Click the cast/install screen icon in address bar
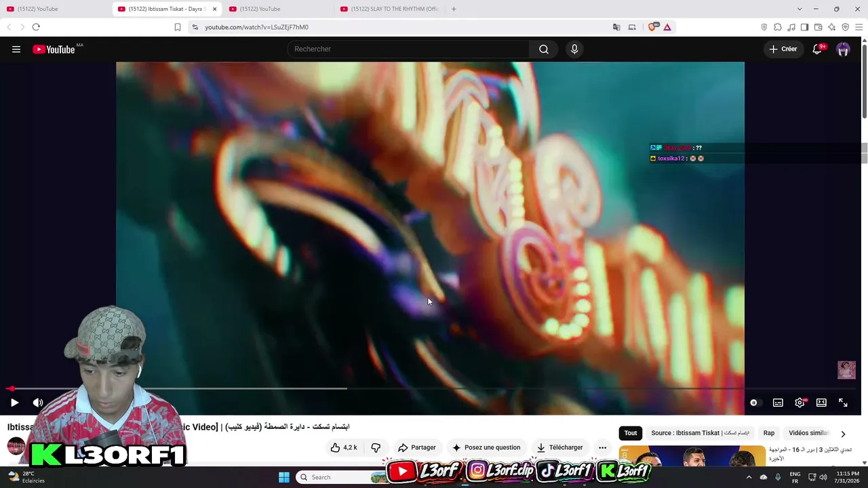868x488 pixels. pyautogui.click(x=632, y=27)
